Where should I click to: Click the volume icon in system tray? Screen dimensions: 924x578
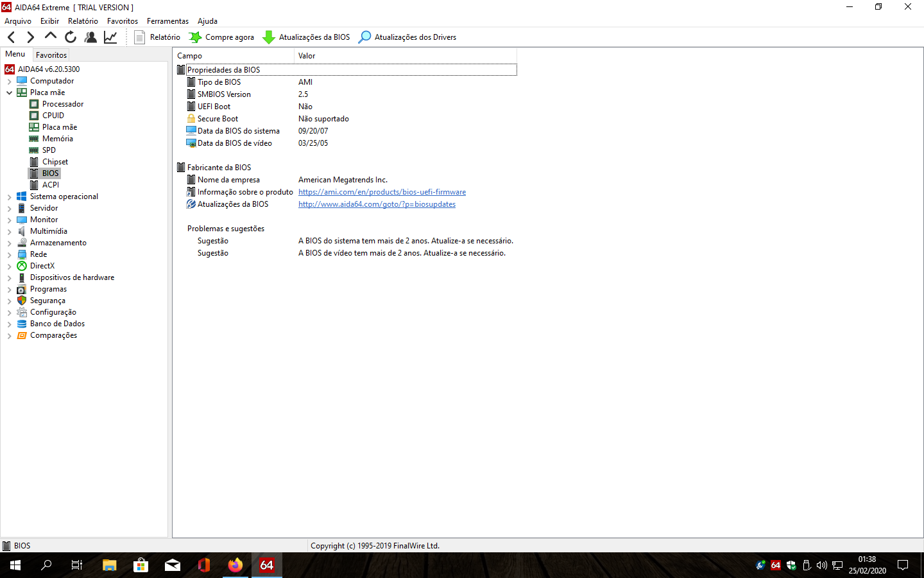click(822, 565)
